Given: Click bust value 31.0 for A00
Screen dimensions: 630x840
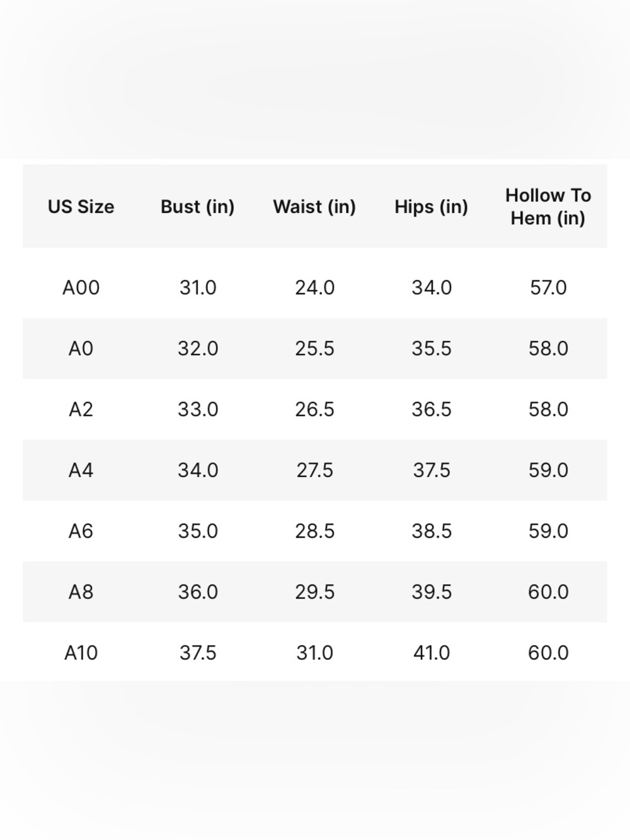Looking at the screenshot, I should [198, 288].
